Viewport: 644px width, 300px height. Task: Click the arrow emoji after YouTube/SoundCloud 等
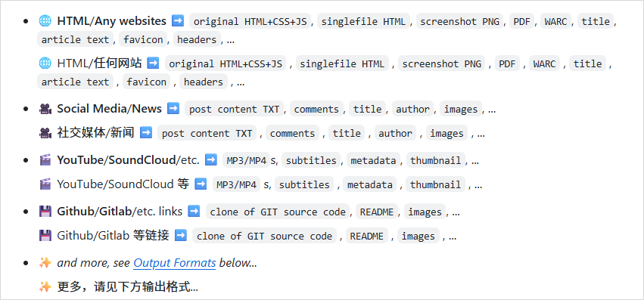201,184
